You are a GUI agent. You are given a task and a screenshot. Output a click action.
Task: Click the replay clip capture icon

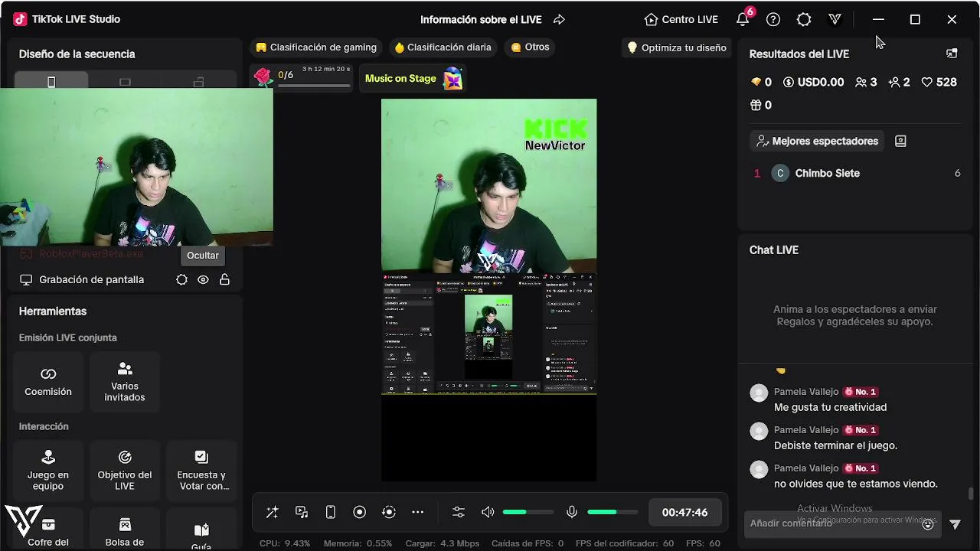(389, 513)
